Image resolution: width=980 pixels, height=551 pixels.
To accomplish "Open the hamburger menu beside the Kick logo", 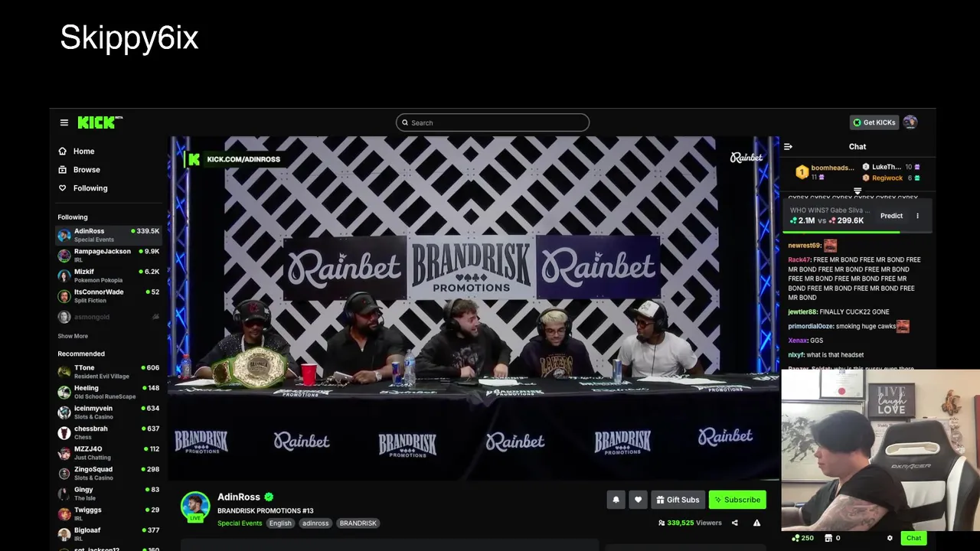I will (x=64, y=122).
